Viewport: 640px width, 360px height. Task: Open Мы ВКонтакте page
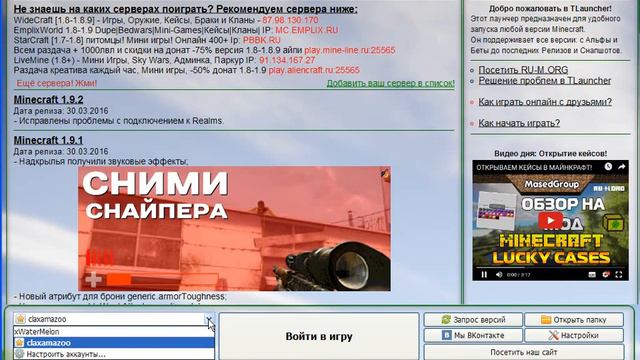473,336
